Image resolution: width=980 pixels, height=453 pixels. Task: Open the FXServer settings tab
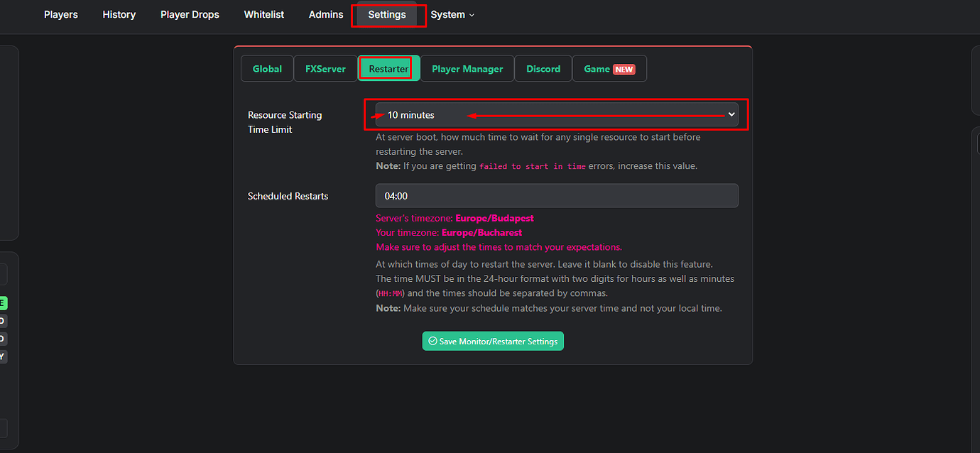tap(325, 68)
